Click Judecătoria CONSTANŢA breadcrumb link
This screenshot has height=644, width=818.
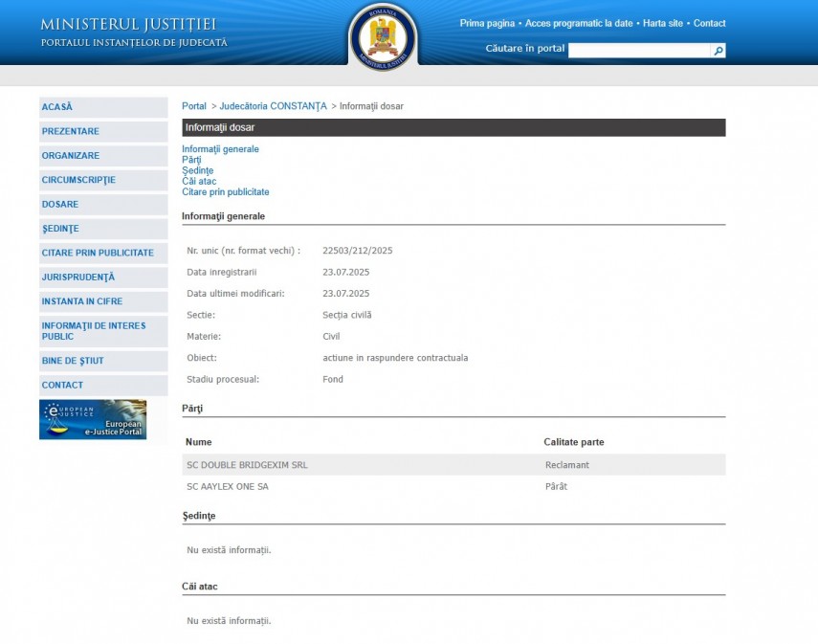pyautogui.click(x=273, y=106)
